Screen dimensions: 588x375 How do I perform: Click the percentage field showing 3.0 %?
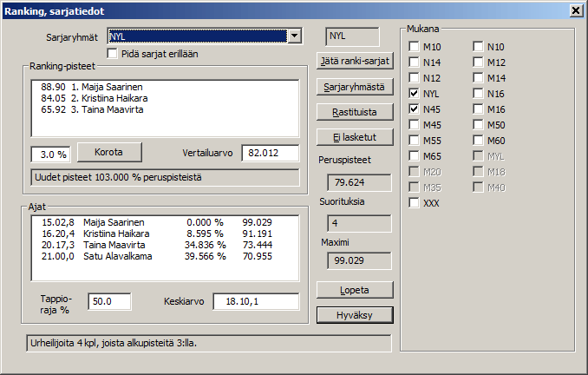[x=50, y=155]
